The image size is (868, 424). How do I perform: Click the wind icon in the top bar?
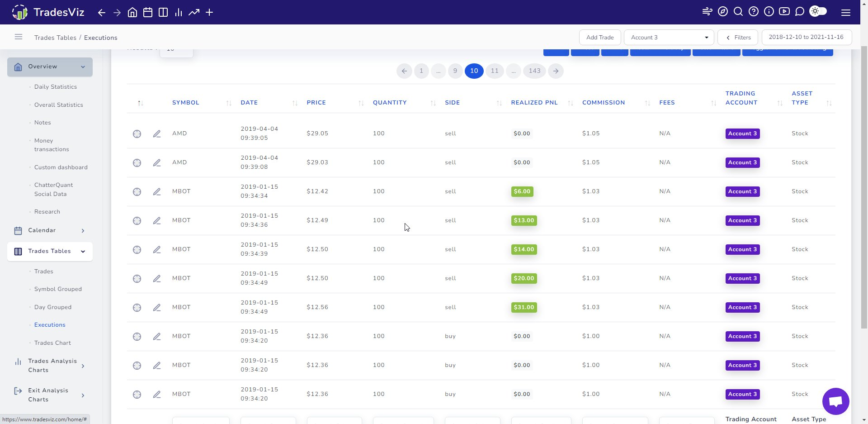coord(708,11)
